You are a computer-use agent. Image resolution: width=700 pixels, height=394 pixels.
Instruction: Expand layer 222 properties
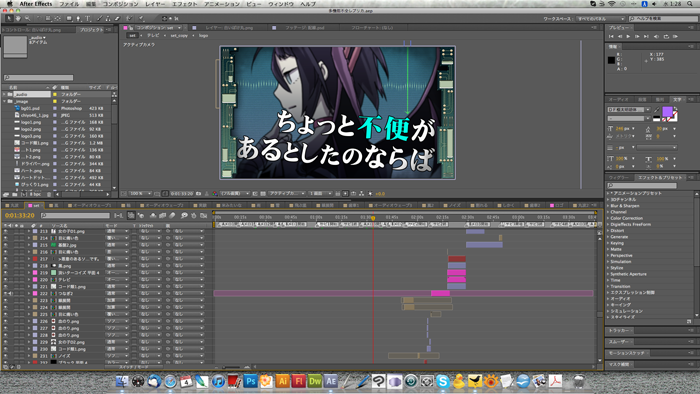pos(29,293)
